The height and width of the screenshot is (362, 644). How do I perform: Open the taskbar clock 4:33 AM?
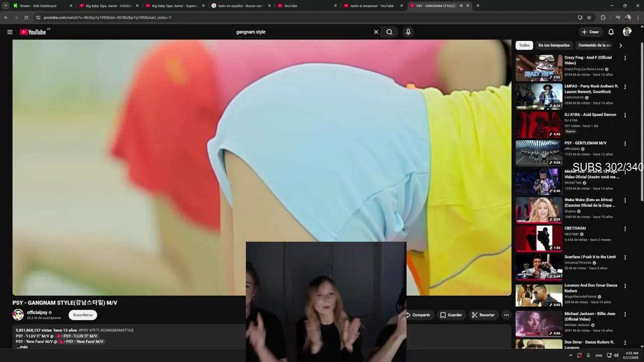pyautogui.click(x=631, y=355)
